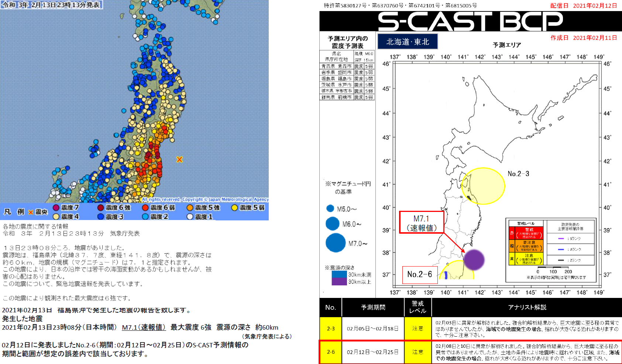622x364 pixels.
Task: Click the 02月05日~02月18日 period cell
Action: [373, 329]
